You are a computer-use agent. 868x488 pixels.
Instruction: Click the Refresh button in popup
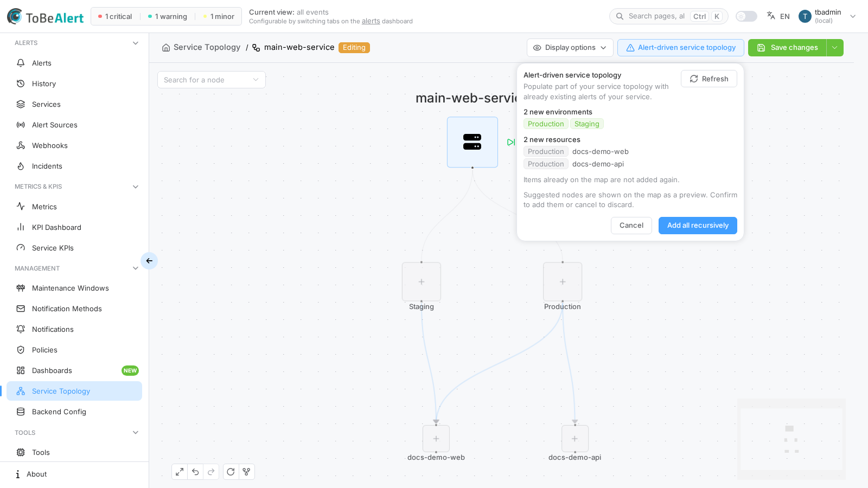click(x=709, y=79)
